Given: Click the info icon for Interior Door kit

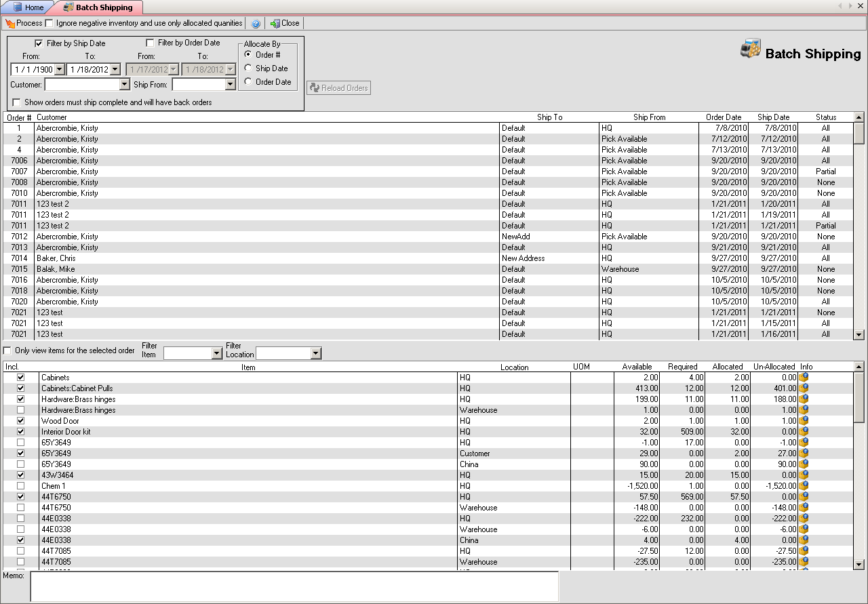Looking at the screenshot, I should pyautogui.click(x=804, y=432).
